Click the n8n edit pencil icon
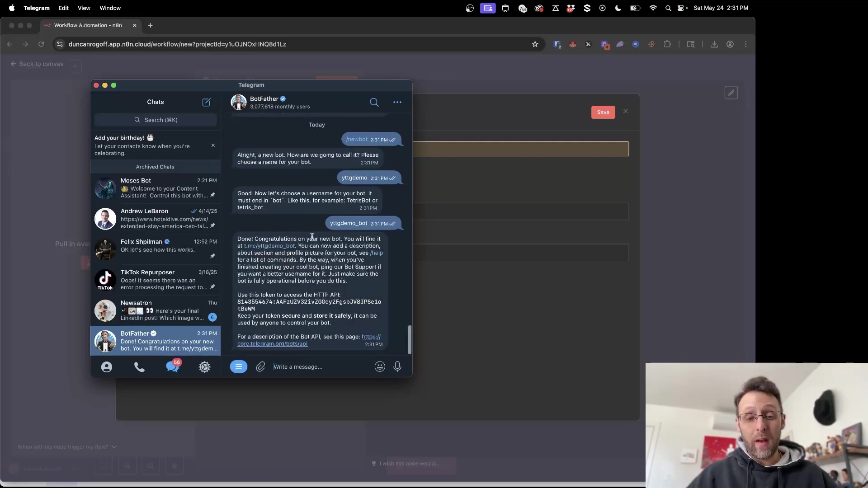868x488 pixels. [x=731, y=93]
